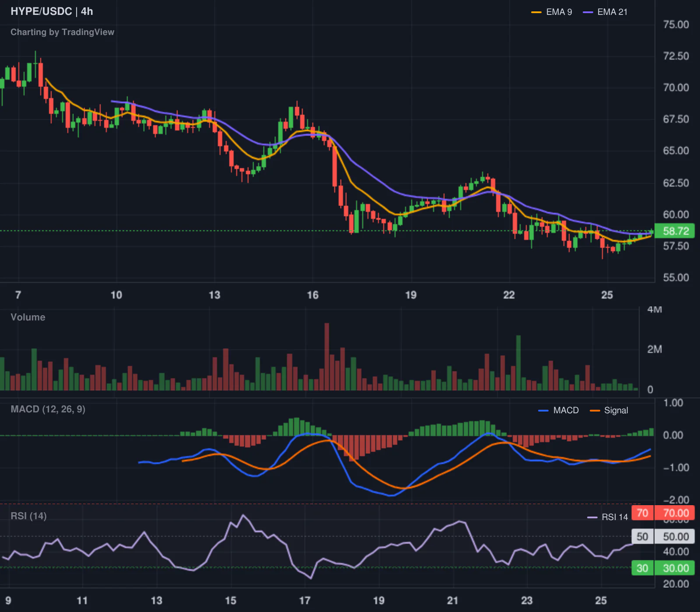The height and width of the screenshot is (612, 700).
Task: Select the HYPE/USDC 4h chart title
Action: 52,11
